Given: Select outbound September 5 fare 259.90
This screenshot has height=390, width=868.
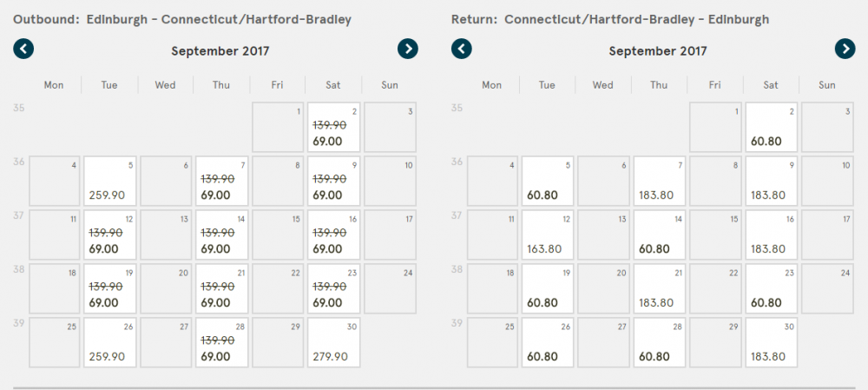Looking at the screenshot, I should tap(110, 181).
